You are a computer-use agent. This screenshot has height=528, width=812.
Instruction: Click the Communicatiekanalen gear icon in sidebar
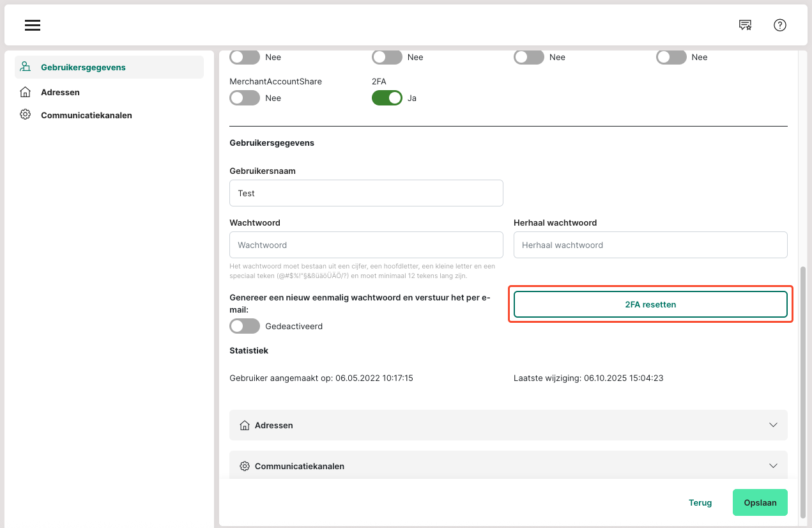pyautogui.click(x=26, y=115)
